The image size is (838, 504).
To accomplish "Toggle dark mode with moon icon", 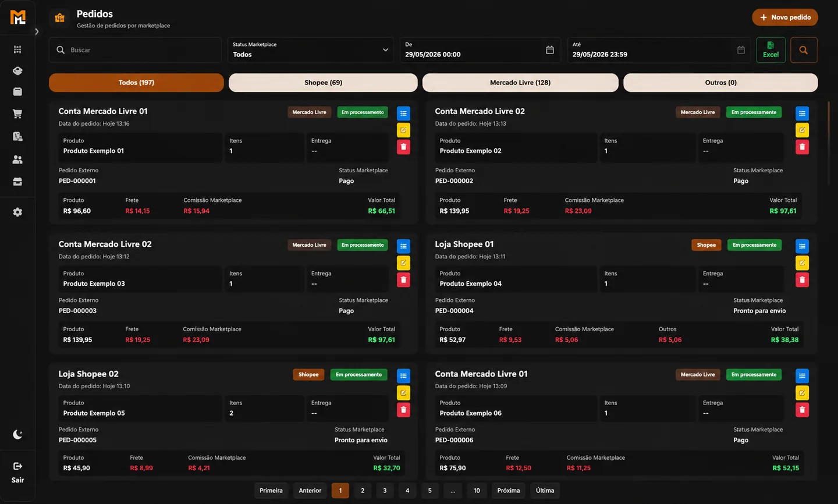I will pyautogui.click(x=17, y=435).
